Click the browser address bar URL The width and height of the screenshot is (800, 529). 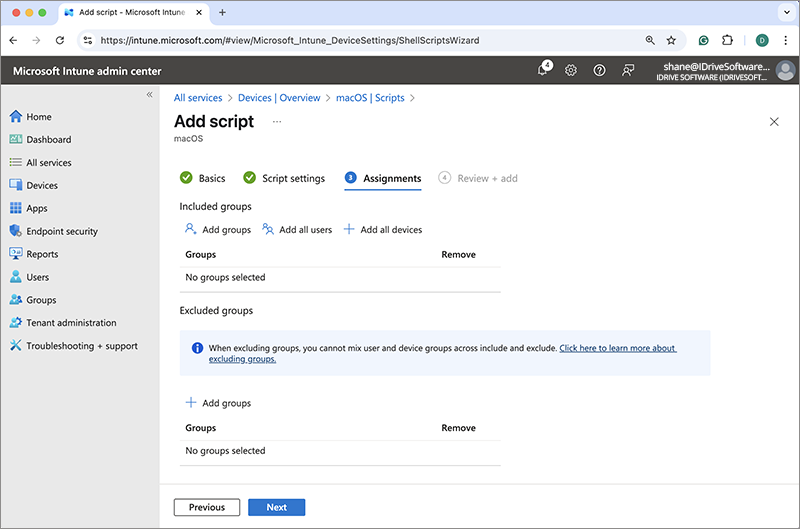tap(290, 41)
